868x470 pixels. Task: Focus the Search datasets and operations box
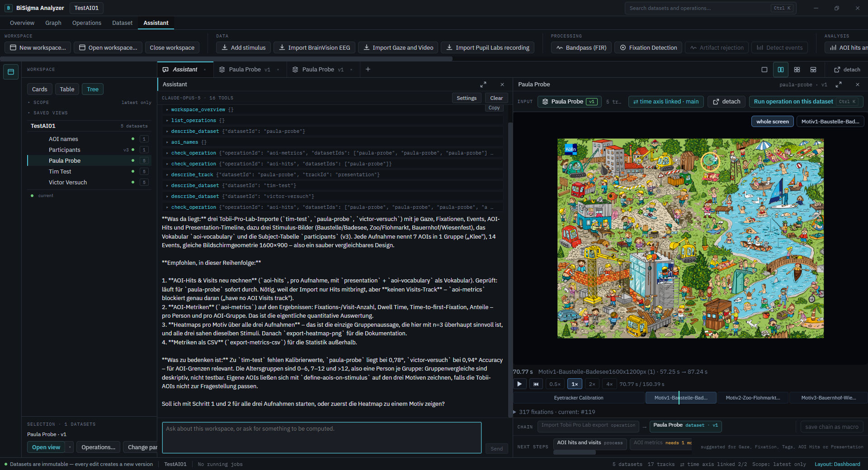tap(710, 8)
